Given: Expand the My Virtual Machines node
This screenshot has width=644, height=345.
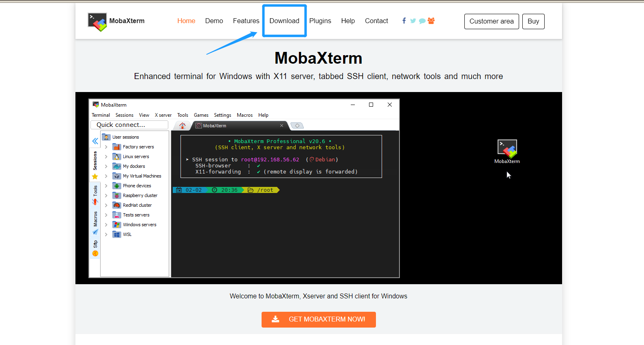Looking at the screenshot, I should click(106, 176).
